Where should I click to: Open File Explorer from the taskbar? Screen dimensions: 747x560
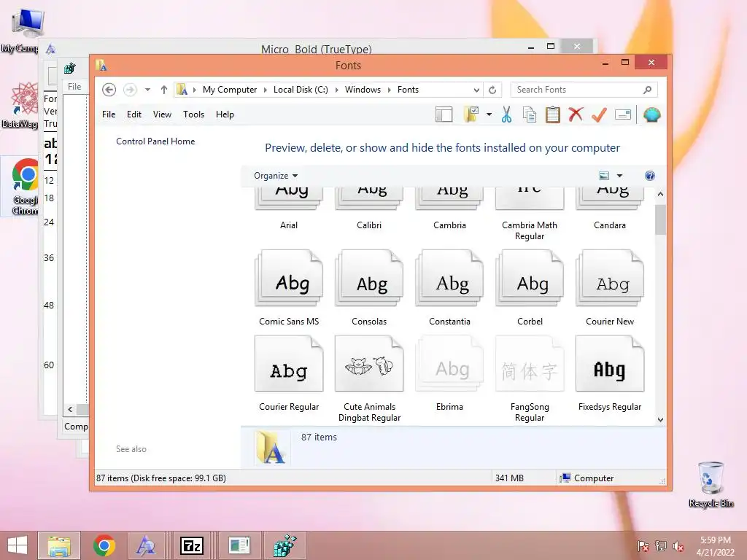[59, 545]
